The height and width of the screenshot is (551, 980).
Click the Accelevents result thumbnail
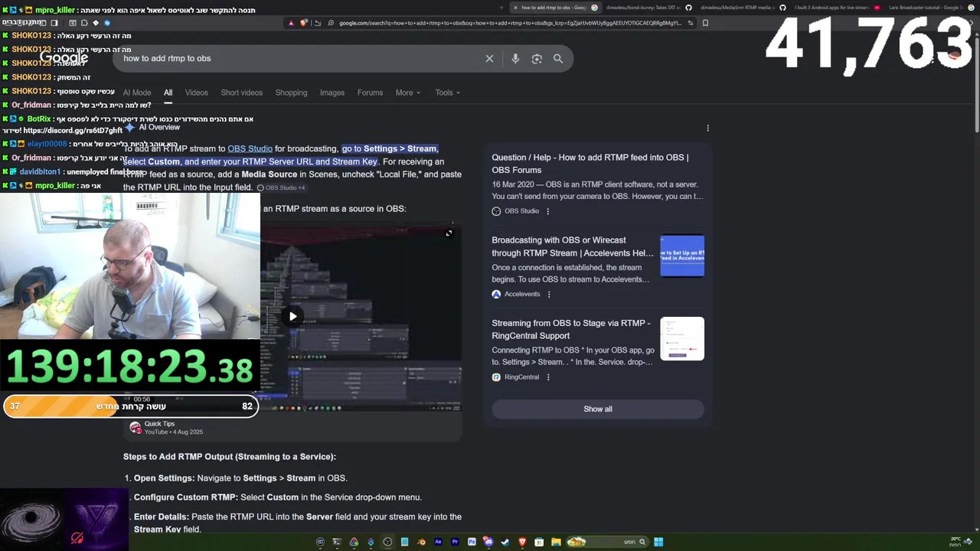tap(682, 256)
